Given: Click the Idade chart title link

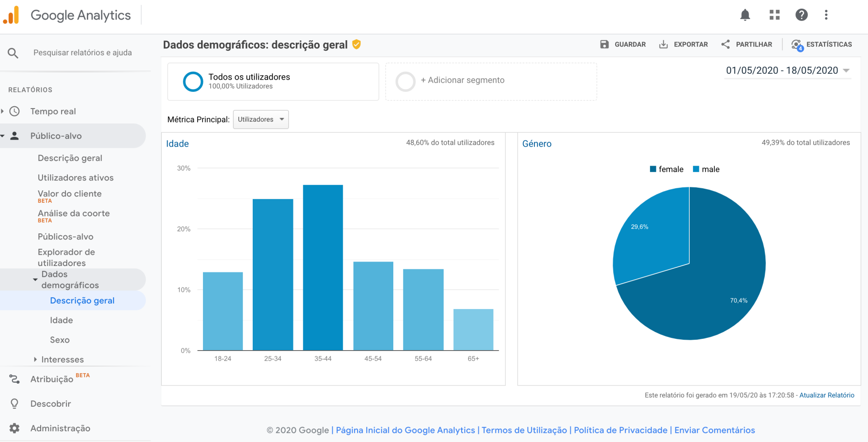Looking at the screenshot, I should pyautogui.click(x=177, y=144).
